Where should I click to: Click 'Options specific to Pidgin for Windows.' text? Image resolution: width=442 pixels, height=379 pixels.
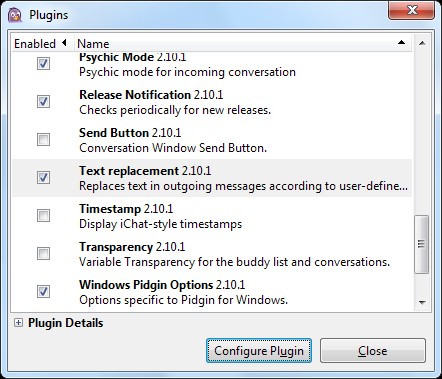coord(183,300)
